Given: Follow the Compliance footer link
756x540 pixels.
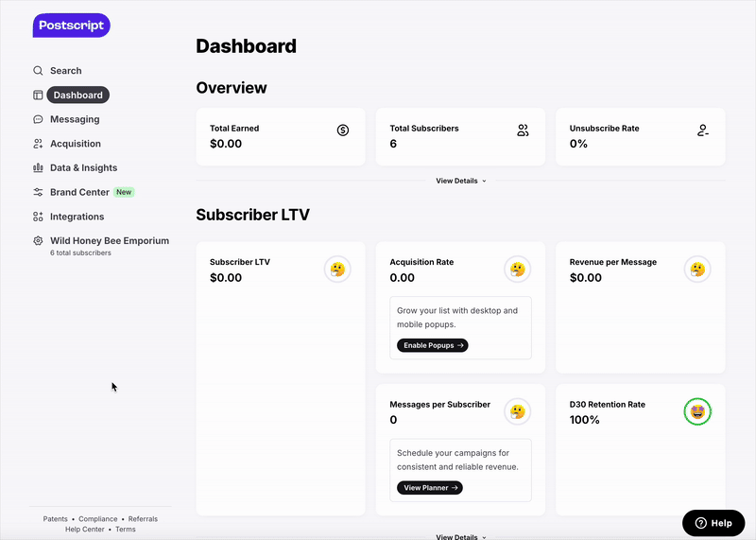Looking at the screenshot, I should 98,519.
